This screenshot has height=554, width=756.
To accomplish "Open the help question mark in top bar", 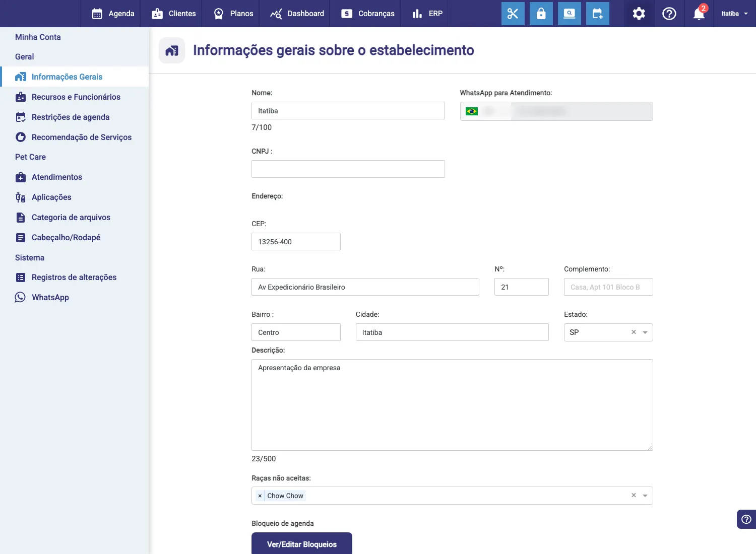I will click(x=669, y=14).
